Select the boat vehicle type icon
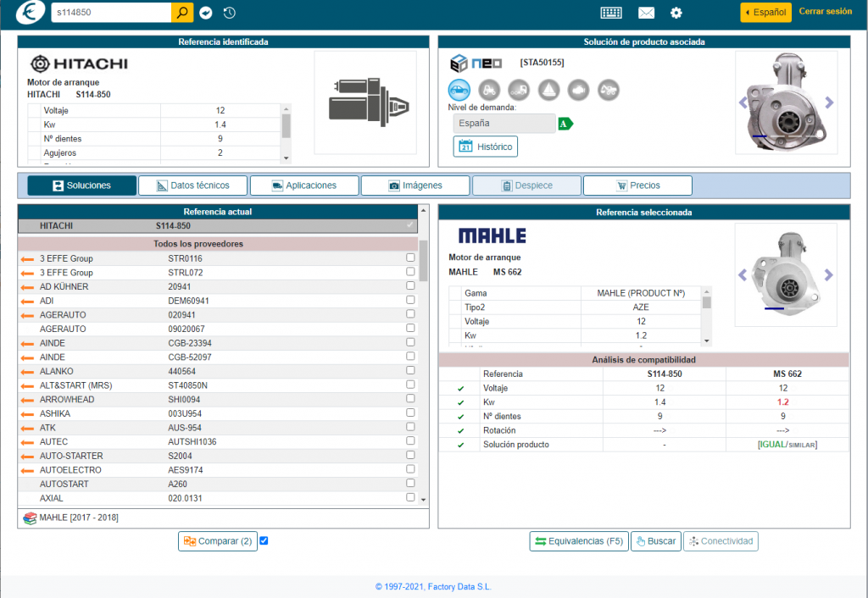This screenshot has width=868, height=598. coord(548,90)
